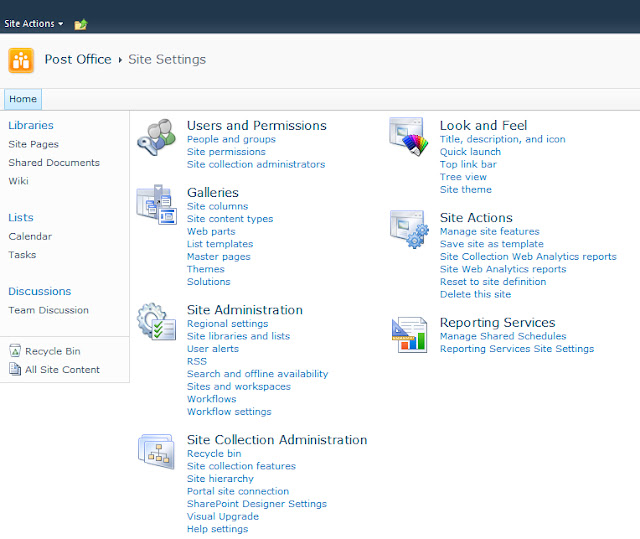Click the Reporting Services icon
640x539 pixels.
click(408, 334)
